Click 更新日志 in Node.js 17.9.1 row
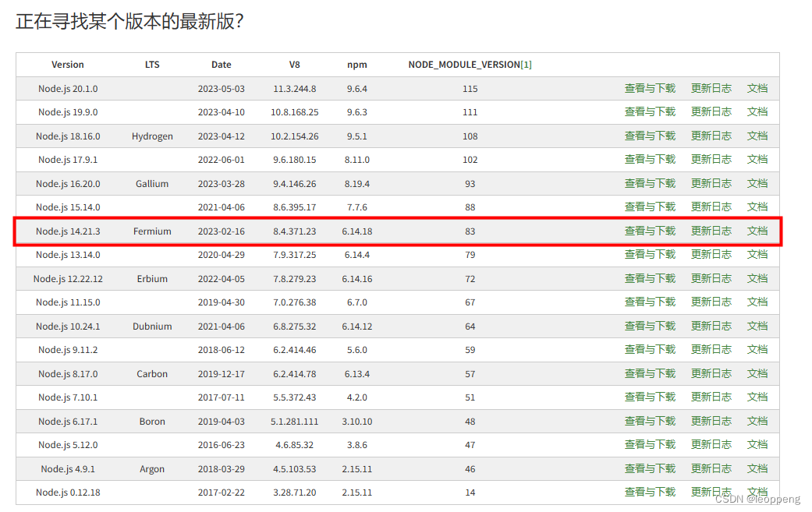Screen dimensions: 812x512 pos(711,159)
